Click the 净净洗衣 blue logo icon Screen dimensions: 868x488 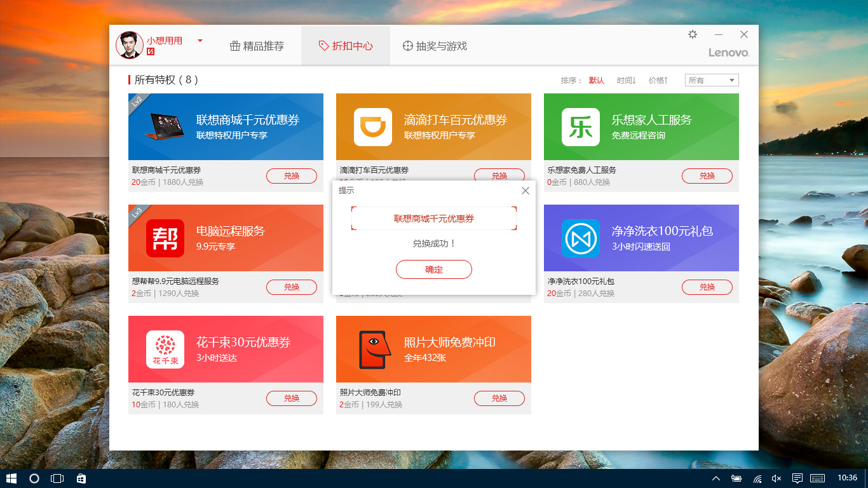581,238
